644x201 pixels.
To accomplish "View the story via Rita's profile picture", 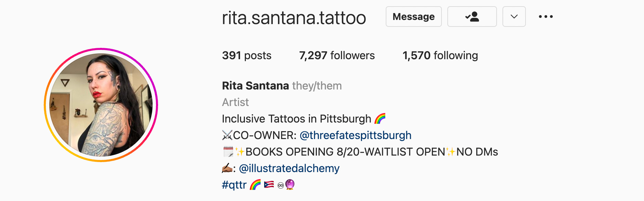I will [x=101, y=105].
